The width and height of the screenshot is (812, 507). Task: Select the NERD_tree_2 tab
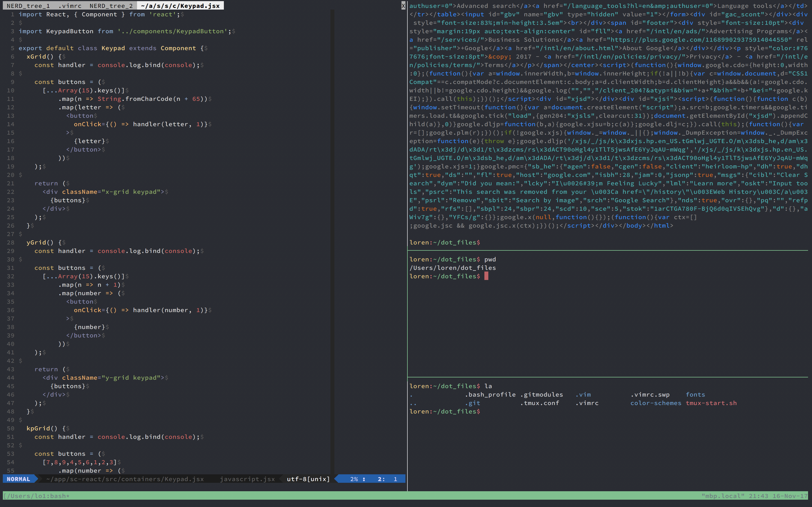coord(111,6)
